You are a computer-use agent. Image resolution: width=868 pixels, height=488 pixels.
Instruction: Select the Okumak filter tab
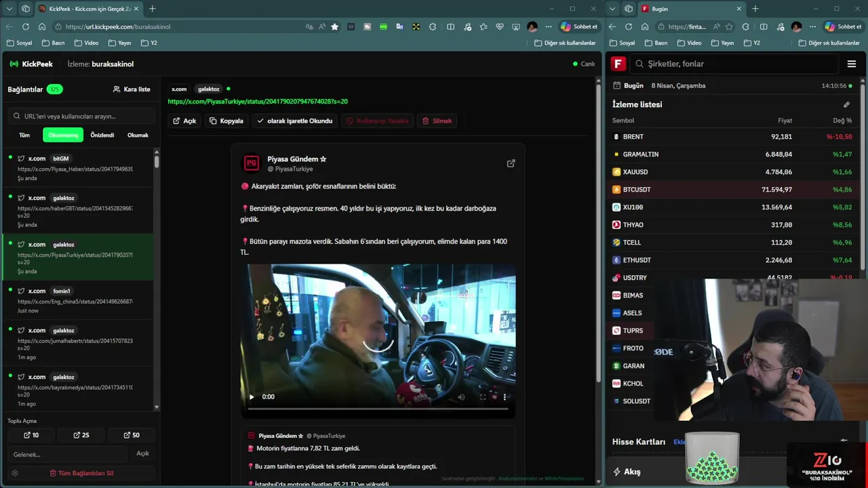pos(138,135)
